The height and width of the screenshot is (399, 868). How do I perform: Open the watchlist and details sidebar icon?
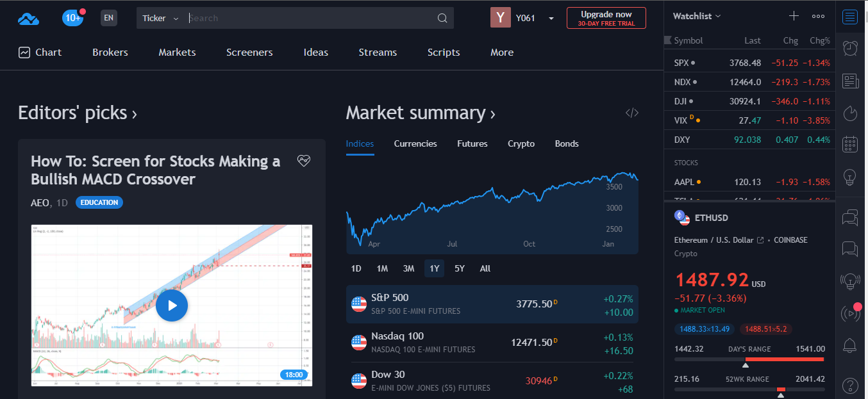pos(850,17)
